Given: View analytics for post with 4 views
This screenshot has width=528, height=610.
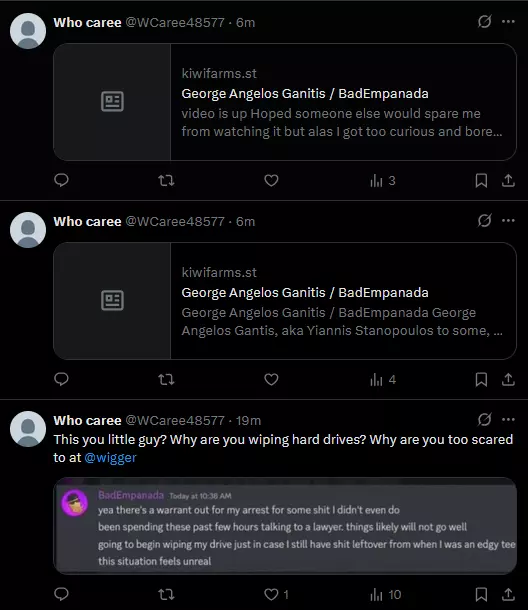Looking at the screenshot, I should click(383, 380).
